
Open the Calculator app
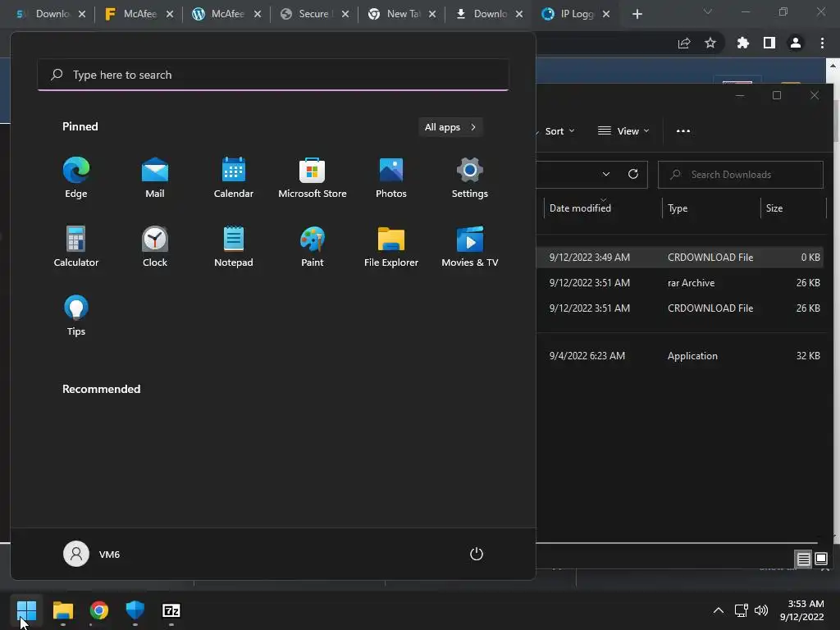(76, 246)
